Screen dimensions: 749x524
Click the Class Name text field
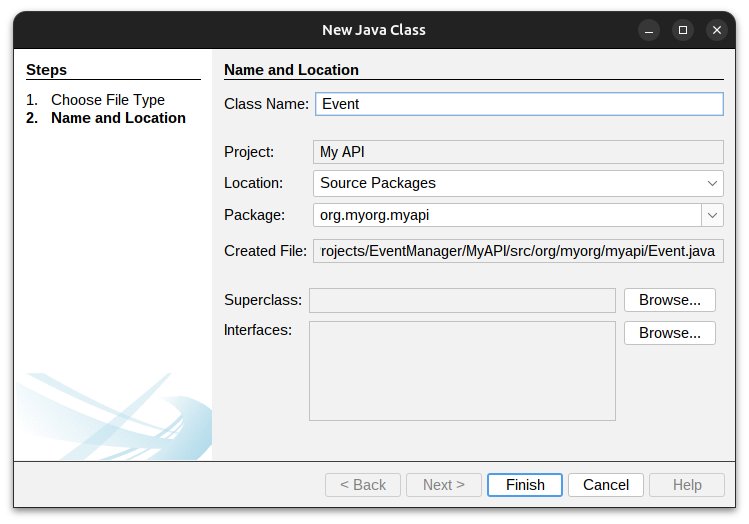[x=518, y=104]
